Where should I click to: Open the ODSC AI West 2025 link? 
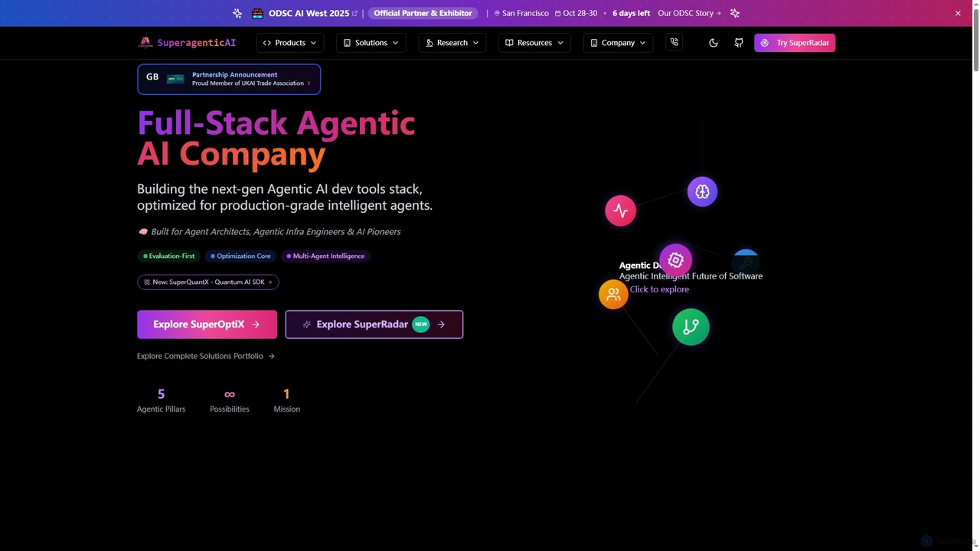313,13
